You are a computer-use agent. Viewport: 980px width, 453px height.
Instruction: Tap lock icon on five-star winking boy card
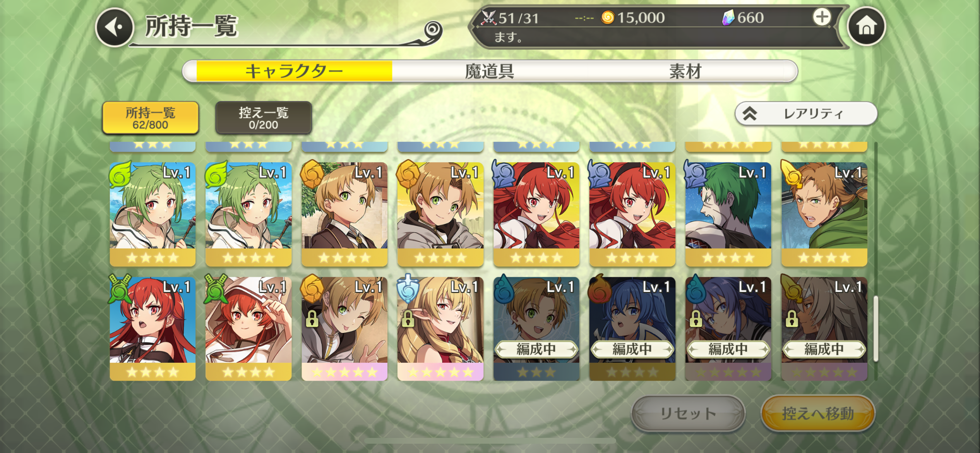click(312, 319)
